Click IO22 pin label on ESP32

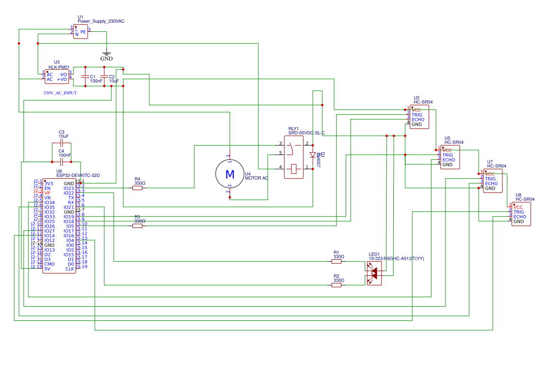[69, 193]
